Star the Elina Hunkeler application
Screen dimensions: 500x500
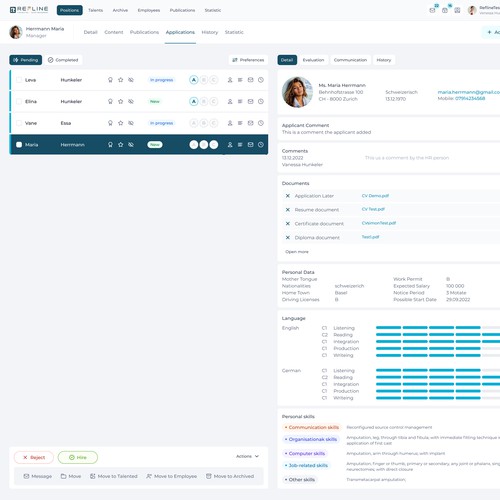click(x=121, y=101)
